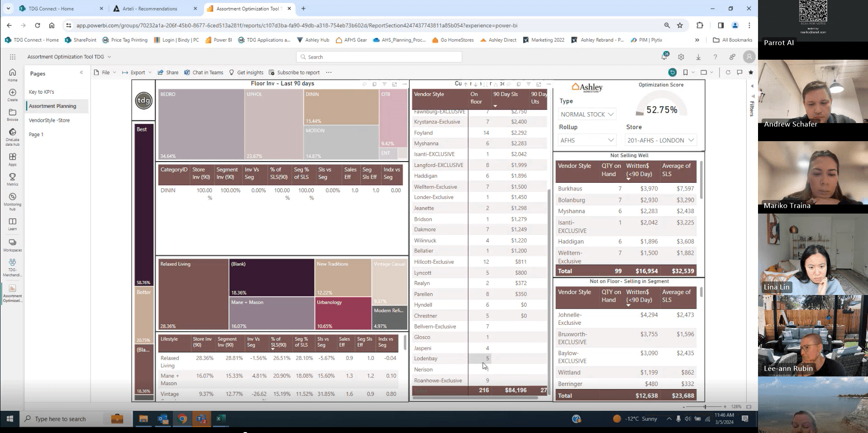
Task: Open the Export dropdown
Action: (x=137, y=72)
